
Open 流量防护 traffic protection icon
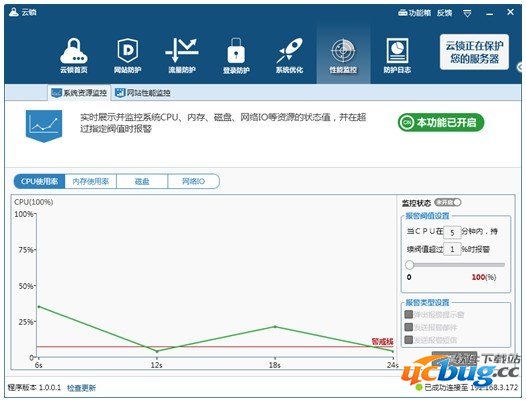point(181,55)
